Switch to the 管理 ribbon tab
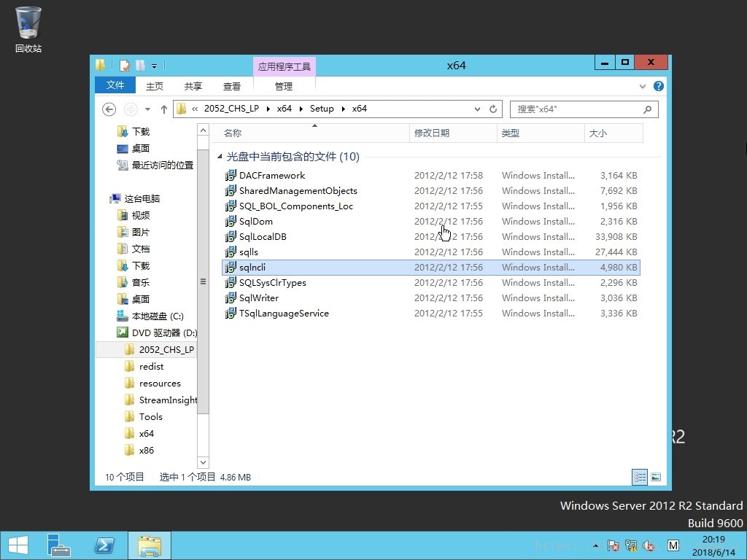 click(x=284, y=86)
